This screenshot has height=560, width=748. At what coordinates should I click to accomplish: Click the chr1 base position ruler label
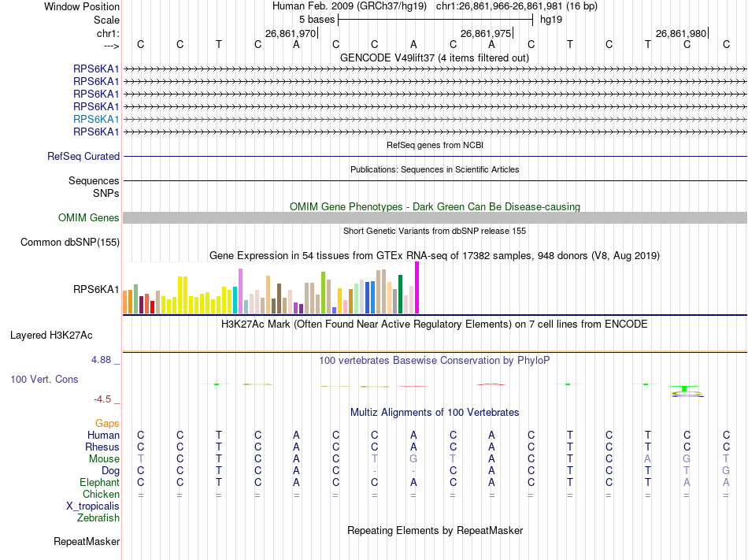point(109,33)
